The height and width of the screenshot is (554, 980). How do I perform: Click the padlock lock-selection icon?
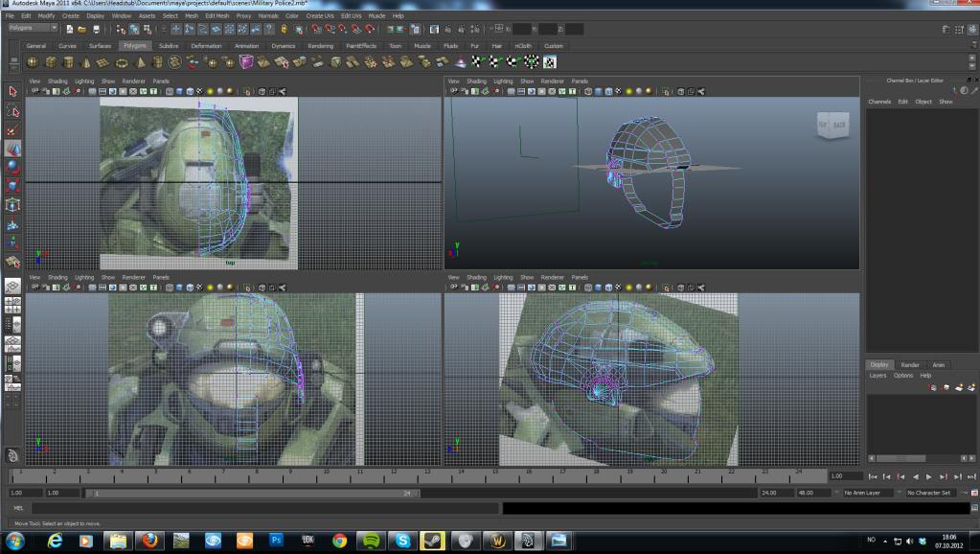(284, 29)
